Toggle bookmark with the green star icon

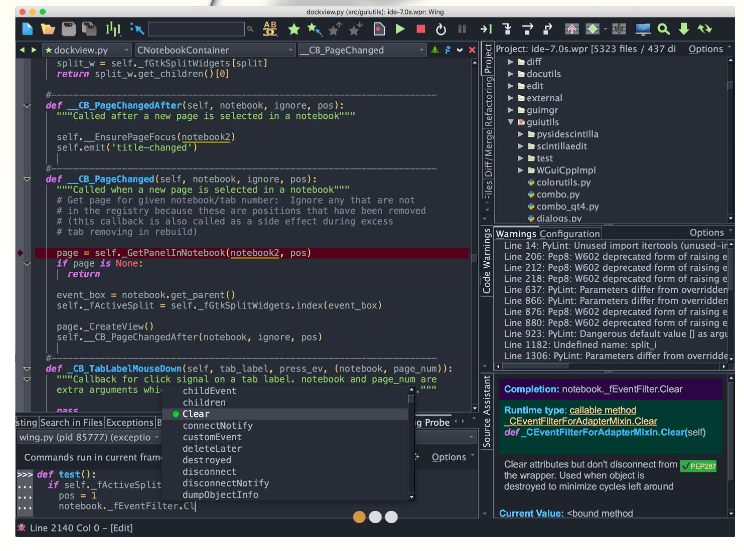pyautogui.click(x=294, y=29)
